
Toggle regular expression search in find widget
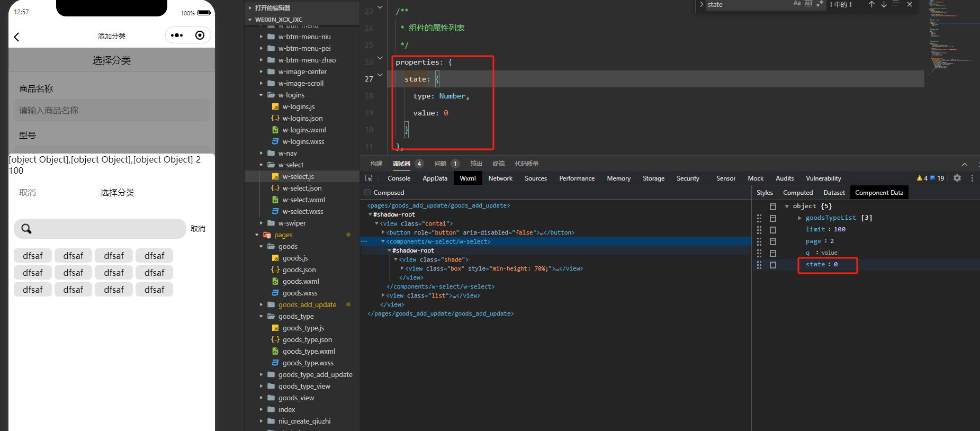(820, 4)
